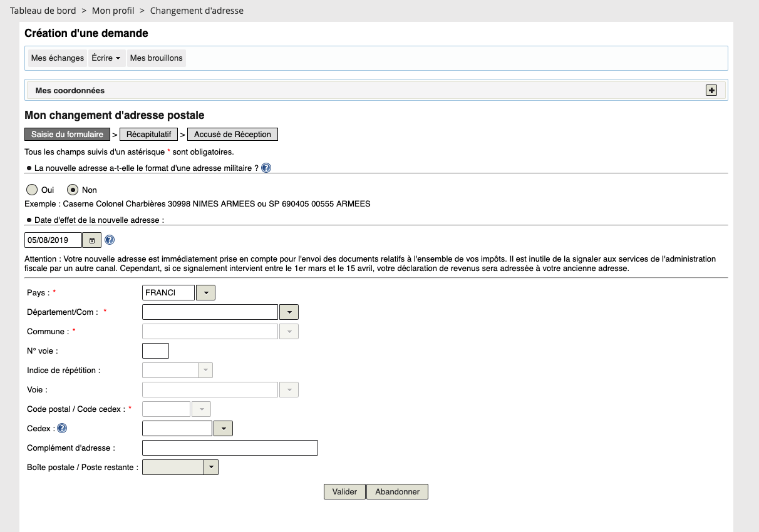Open Département/Com dropdown arrow
The width and height of the screenshot is (759, 532).
click(289, 312)
